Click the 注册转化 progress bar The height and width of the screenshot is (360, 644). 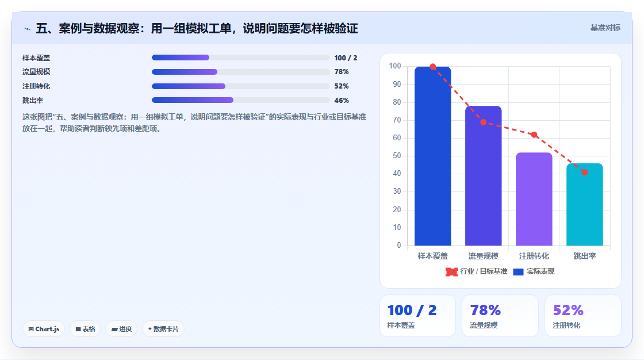tap(241, 86)
